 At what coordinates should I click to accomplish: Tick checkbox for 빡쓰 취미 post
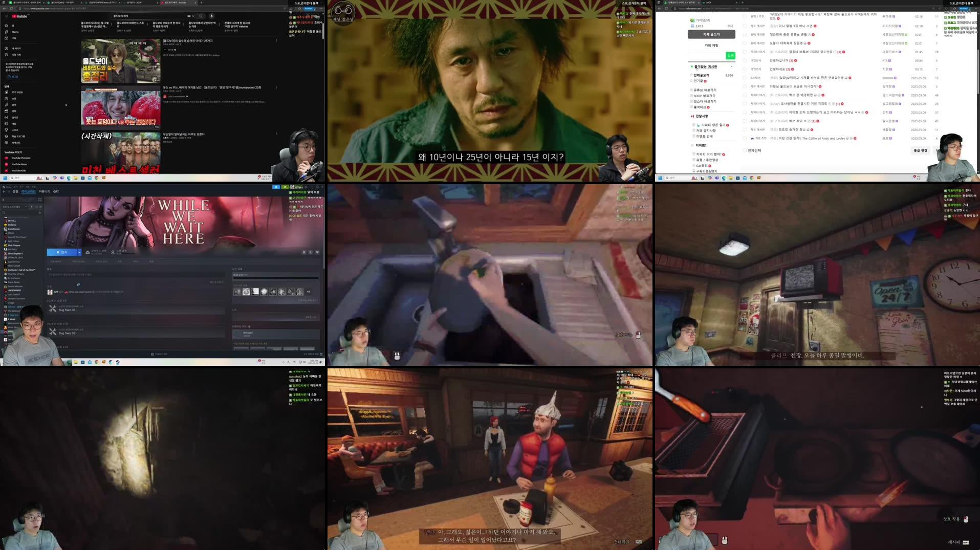pyautogui.click(x=745, y=121)
